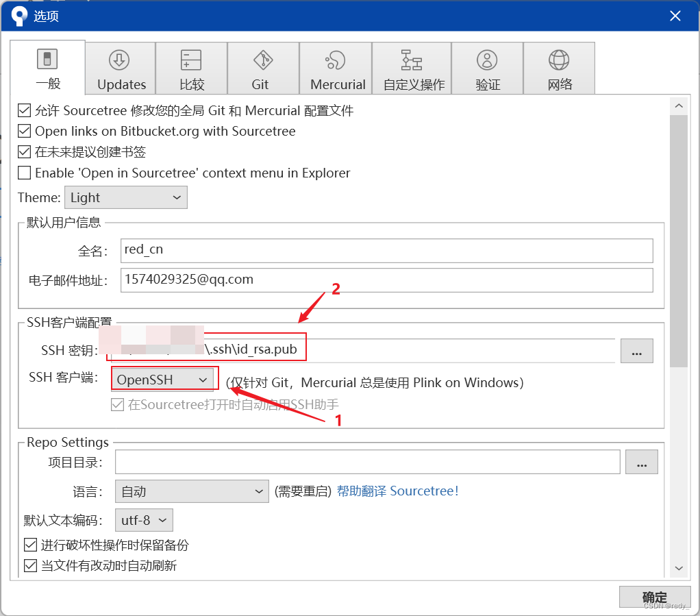
Task: Browse for SSH key with ... button
Action: pos(636,351)
